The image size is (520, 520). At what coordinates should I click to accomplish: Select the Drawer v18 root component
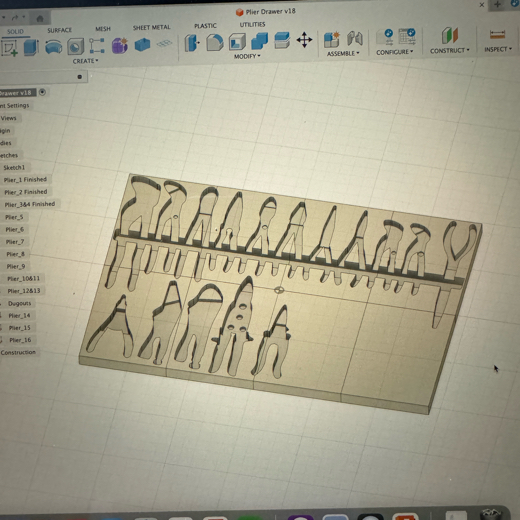pyautogui.click(x=16, y=93)
